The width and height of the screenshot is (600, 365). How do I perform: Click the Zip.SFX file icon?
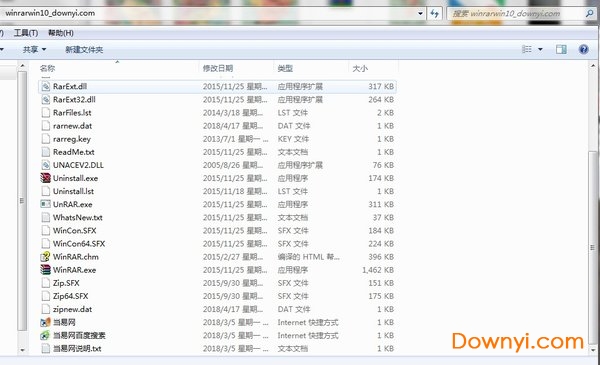point(46,283)
